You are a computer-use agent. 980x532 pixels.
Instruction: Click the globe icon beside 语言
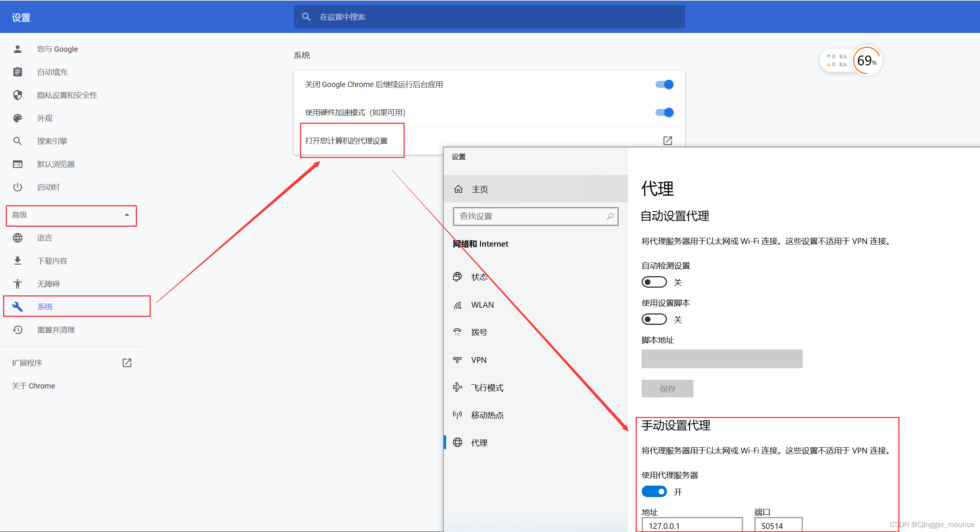click(18, 238)
